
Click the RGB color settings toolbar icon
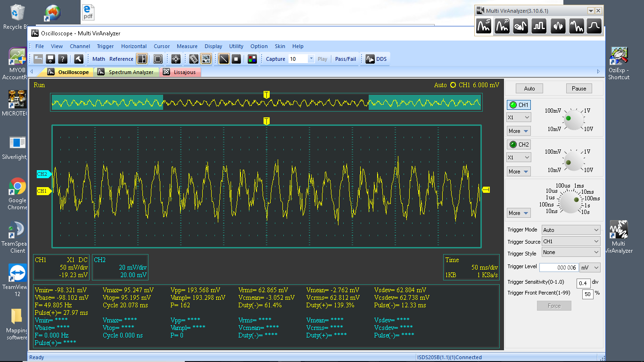[252, 59]
